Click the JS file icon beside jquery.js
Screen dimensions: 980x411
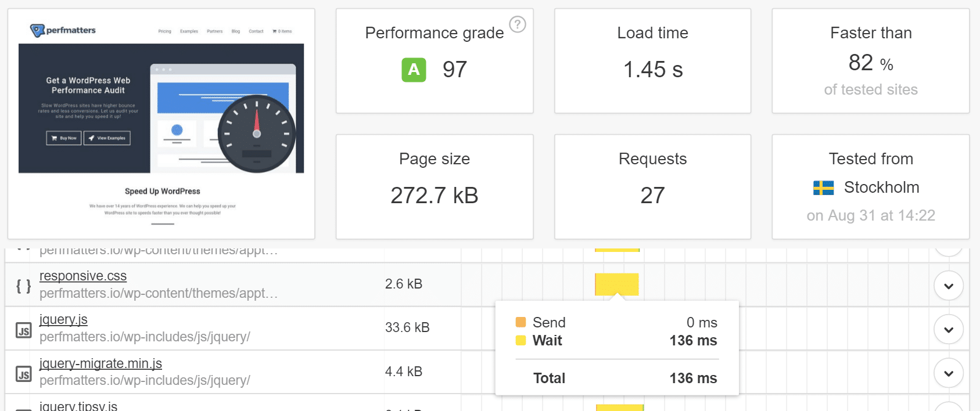(23, 330)
